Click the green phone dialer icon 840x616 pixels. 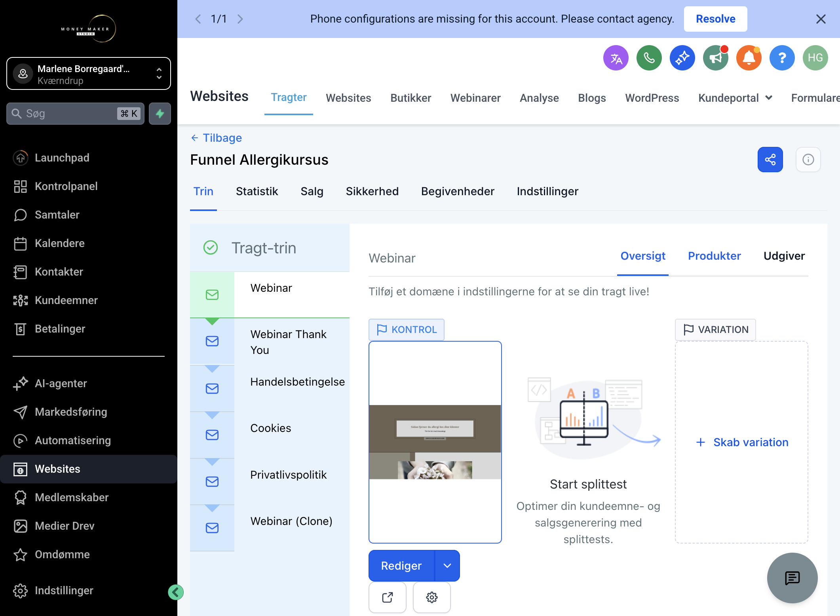pos(649,58)
